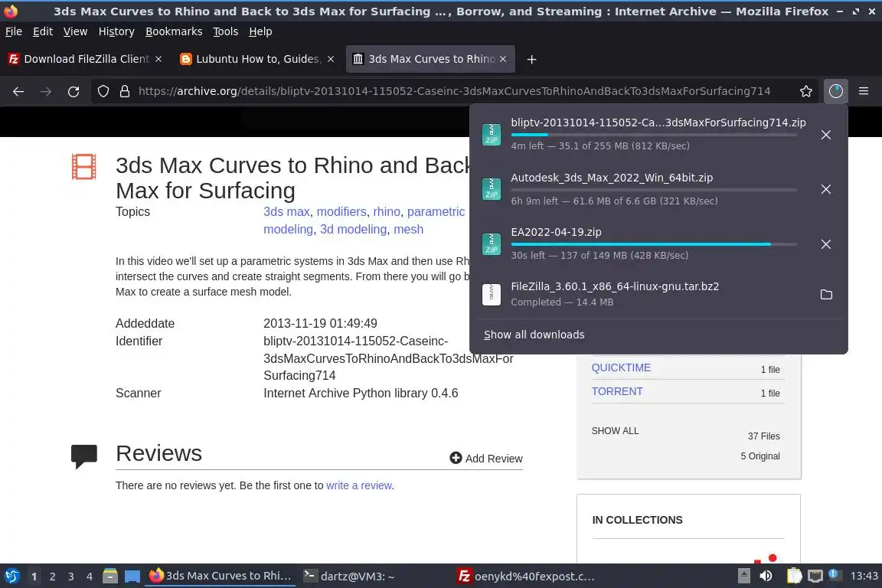The width and height of the screenshot is (882, 588).
Task: Cancel the bliptv zip download
Action: 826,135
